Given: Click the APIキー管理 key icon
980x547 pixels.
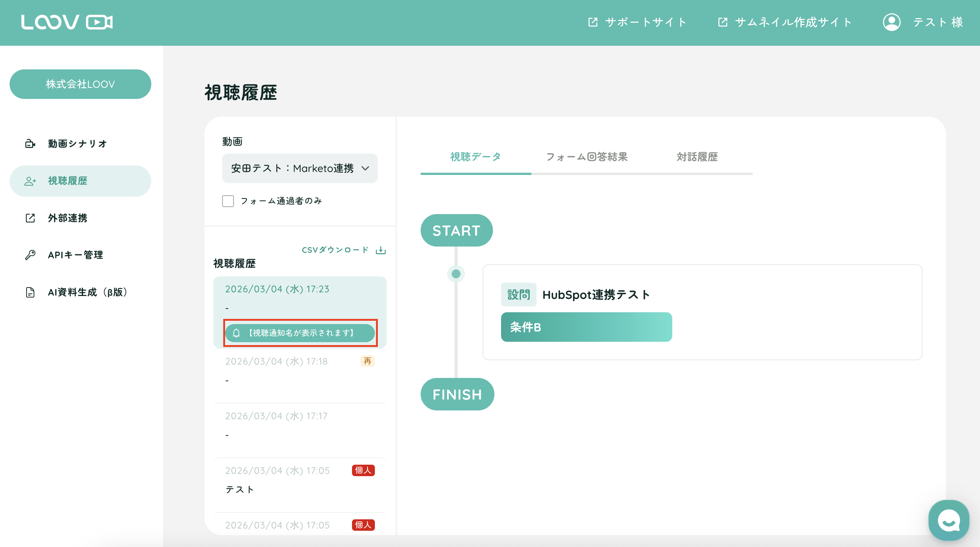Looking at the screenshot, I should click(x=30, y=255).
